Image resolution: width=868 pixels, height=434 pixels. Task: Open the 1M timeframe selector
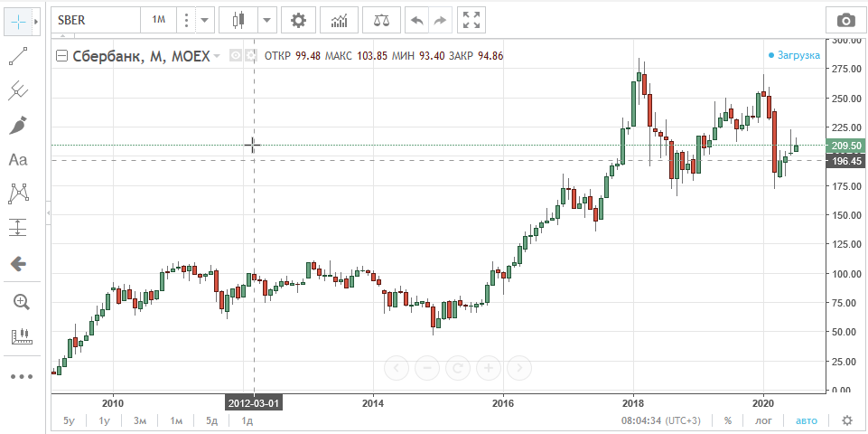tap(159, 21)
